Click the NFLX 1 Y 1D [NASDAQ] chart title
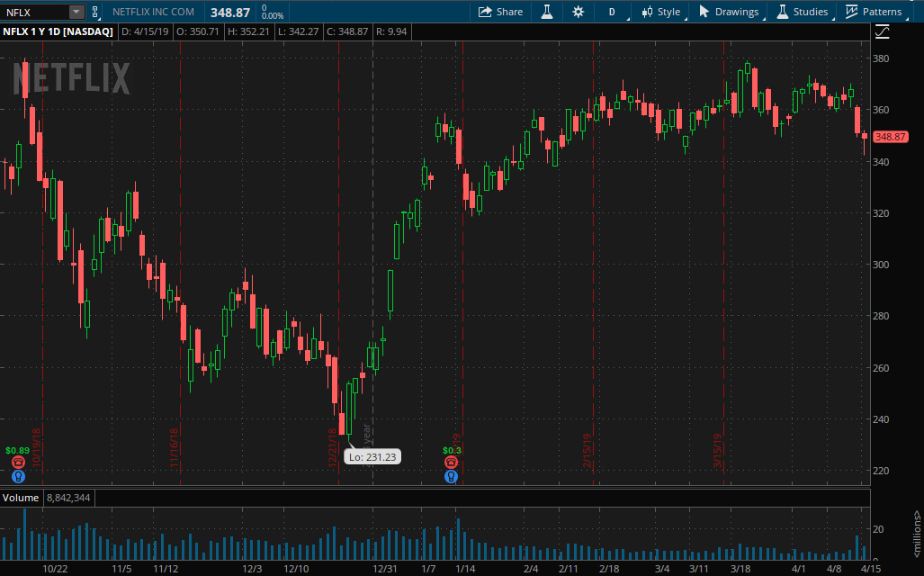The height and width of the screenshot is (576, 924). 58,31
